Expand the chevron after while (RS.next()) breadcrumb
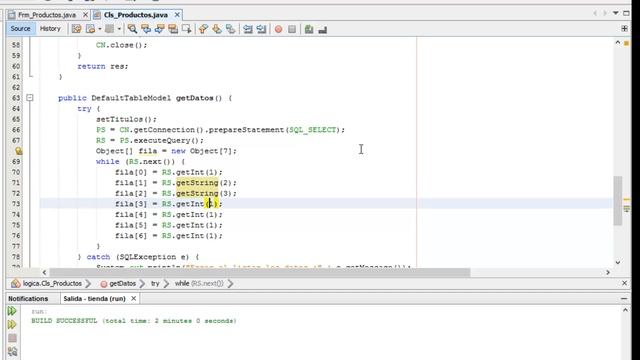 point(231,283)
